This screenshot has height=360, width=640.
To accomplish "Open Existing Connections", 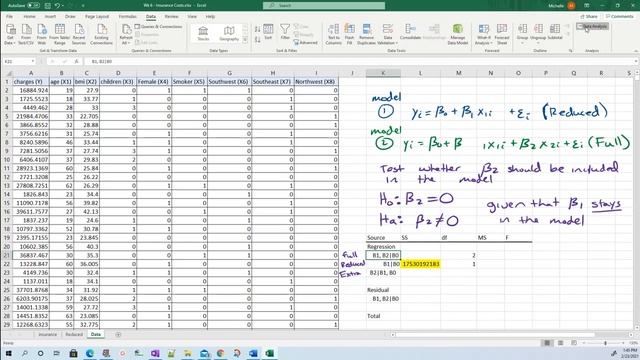I will tap(101, 34).
